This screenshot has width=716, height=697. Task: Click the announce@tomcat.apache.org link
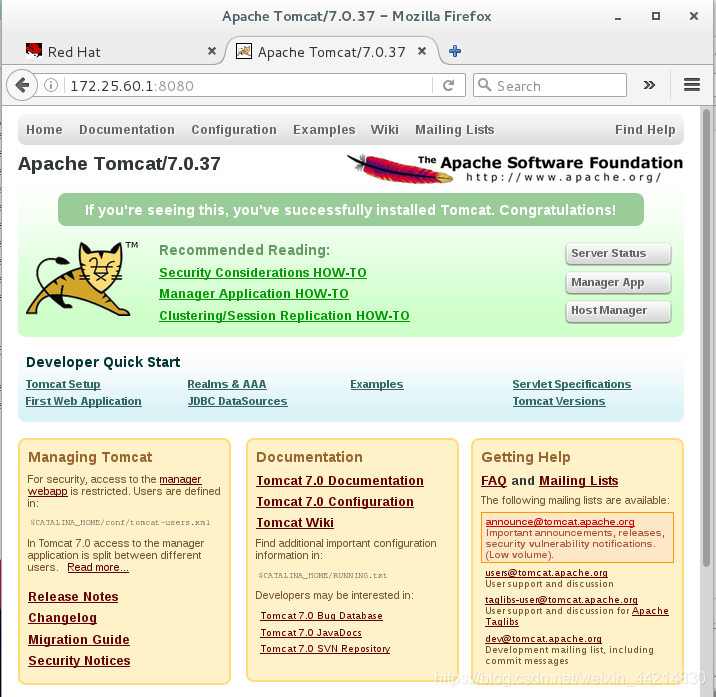560,522
